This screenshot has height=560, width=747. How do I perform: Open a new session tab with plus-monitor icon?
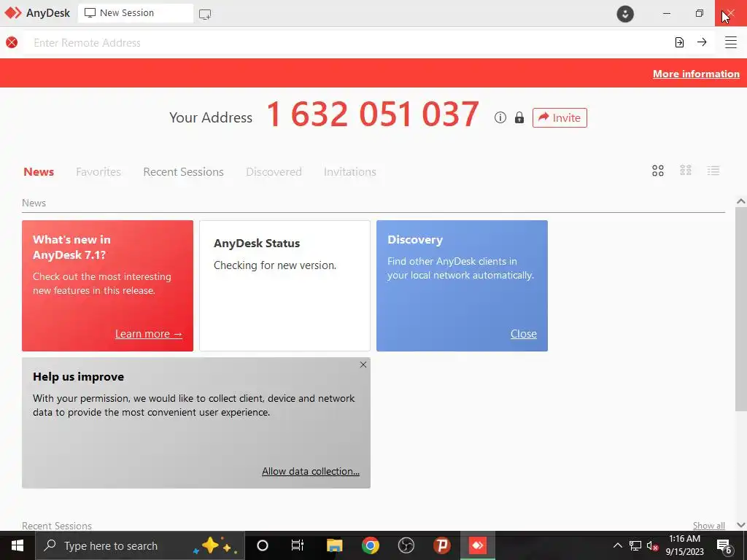coord(205,15)
